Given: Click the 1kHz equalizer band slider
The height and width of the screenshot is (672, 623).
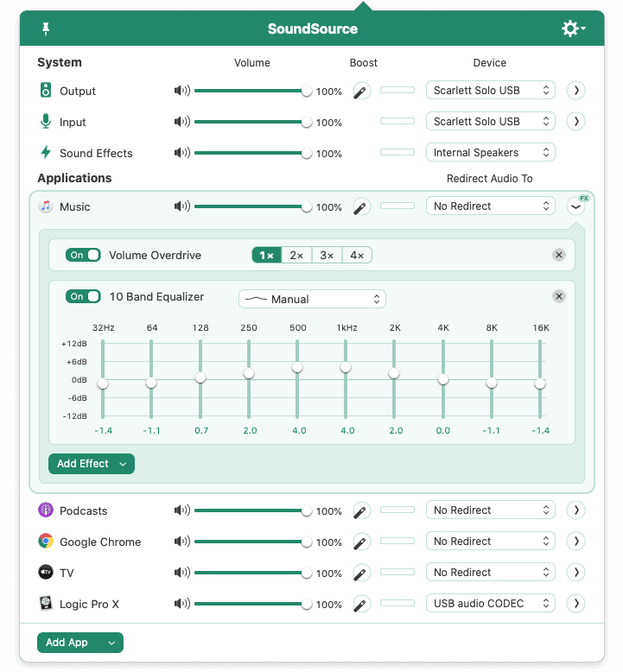Looking at the screenshot, I should [x=346, y=367].
